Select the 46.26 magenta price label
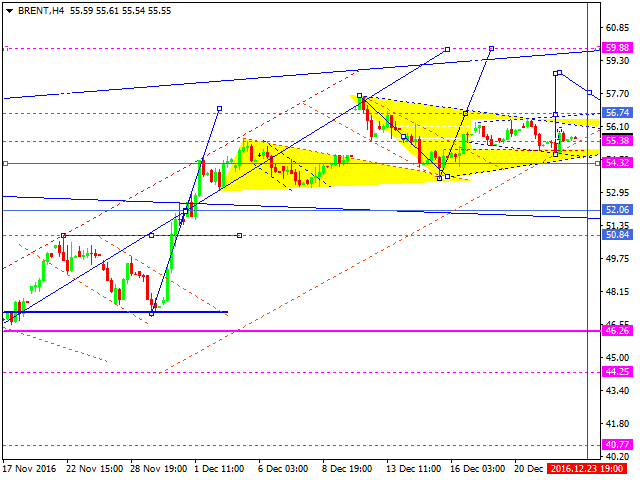 point(618,331)
